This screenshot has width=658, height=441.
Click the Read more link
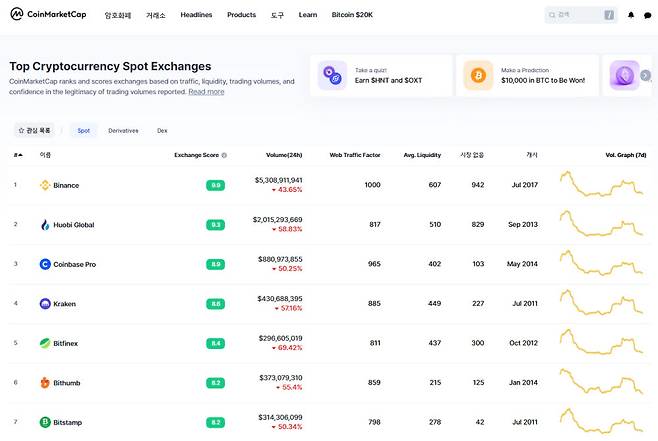(x=206, y=91)
